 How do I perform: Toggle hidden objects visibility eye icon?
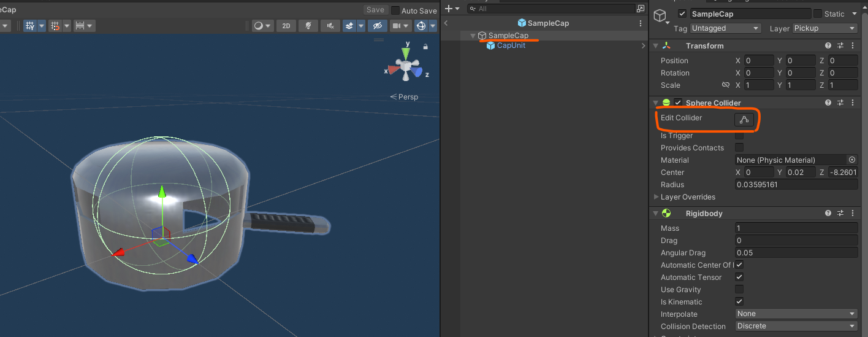pos(377,26)
